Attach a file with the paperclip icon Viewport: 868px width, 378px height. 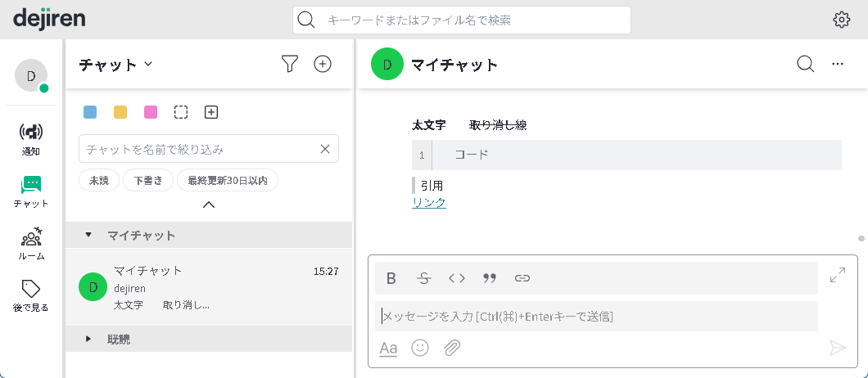(452, 348)
